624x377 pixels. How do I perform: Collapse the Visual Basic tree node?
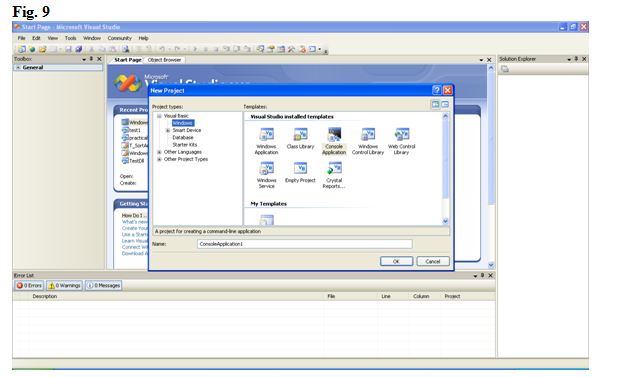[159, 116]
